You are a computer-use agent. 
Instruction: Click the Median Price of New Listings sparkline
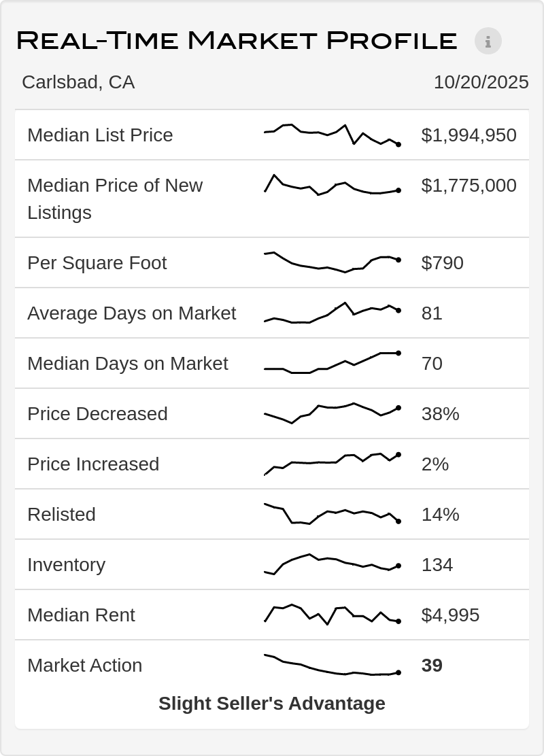[332, 186]
